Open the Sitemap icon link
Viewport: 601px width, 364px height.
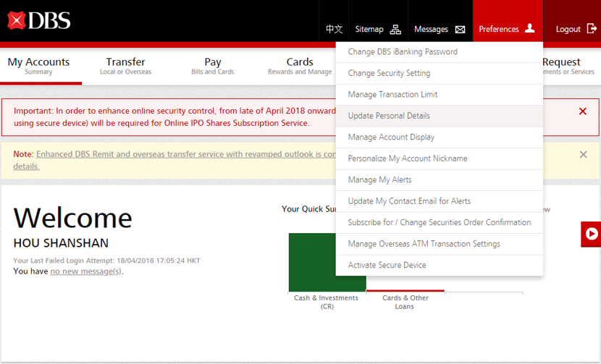(x=395, y=30)
